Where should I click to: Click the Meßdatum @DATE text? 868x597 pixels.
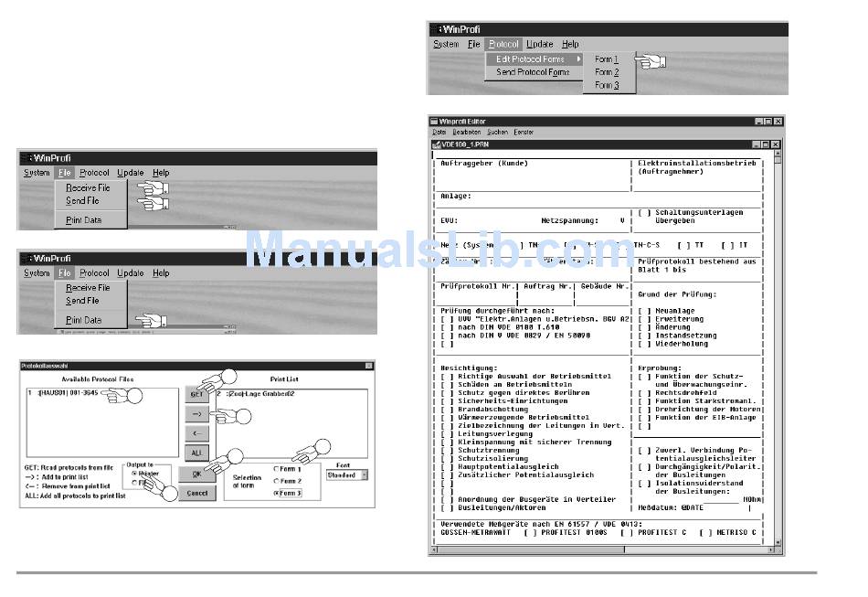click(x=671, y=507)
